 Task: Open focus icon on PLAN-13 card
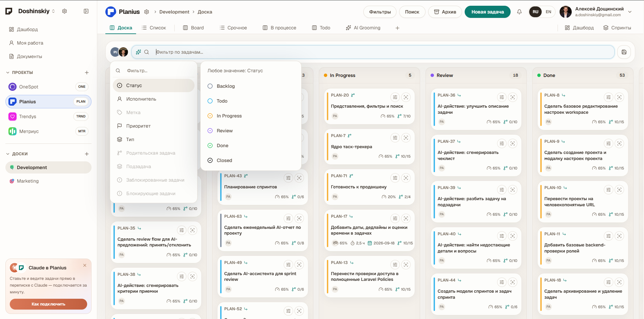406,265
